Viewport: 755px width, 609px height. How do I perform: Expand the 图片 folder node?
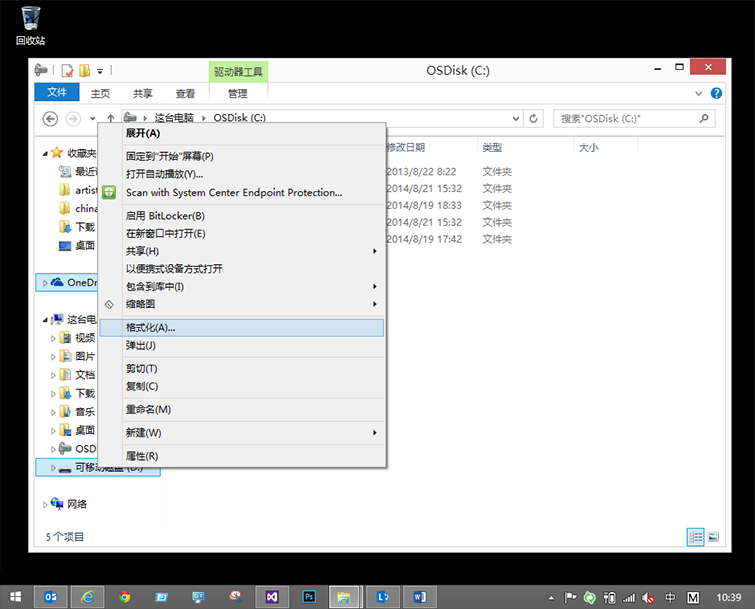click(x=53, y=357)
